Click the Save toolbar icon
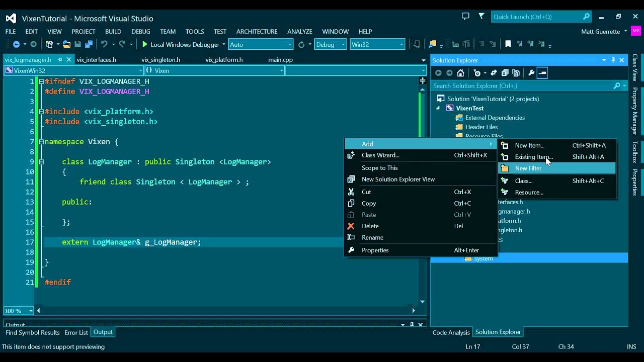The height and width of the screenshot is (362, 644). point(78,44)
